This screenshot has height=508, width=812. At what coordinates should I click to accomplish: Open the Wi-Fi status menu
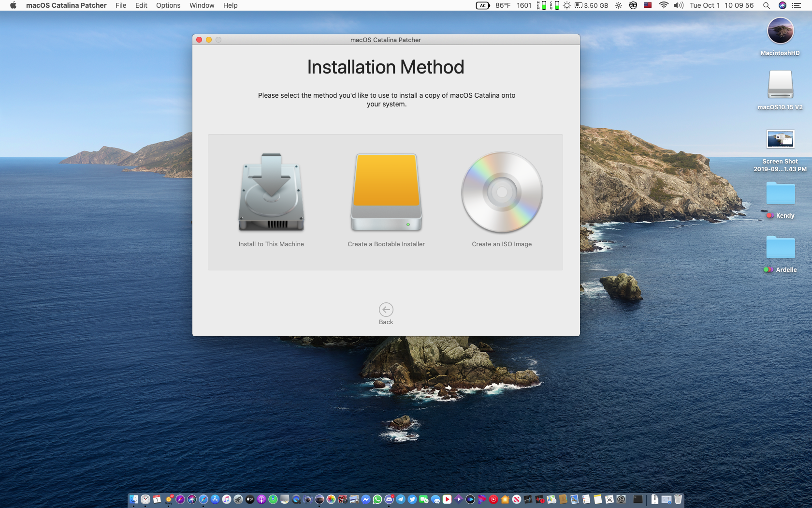pos(664,5)
